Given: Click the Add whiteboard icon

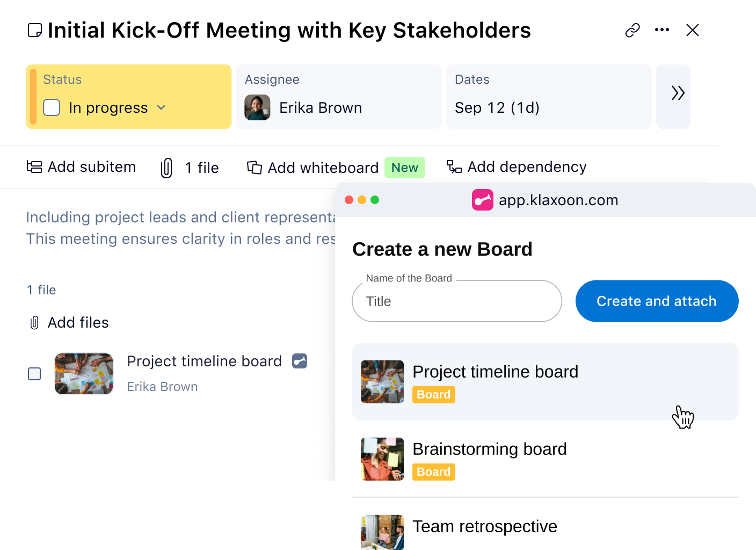Looking at the screenshot, I should point(254,167).
